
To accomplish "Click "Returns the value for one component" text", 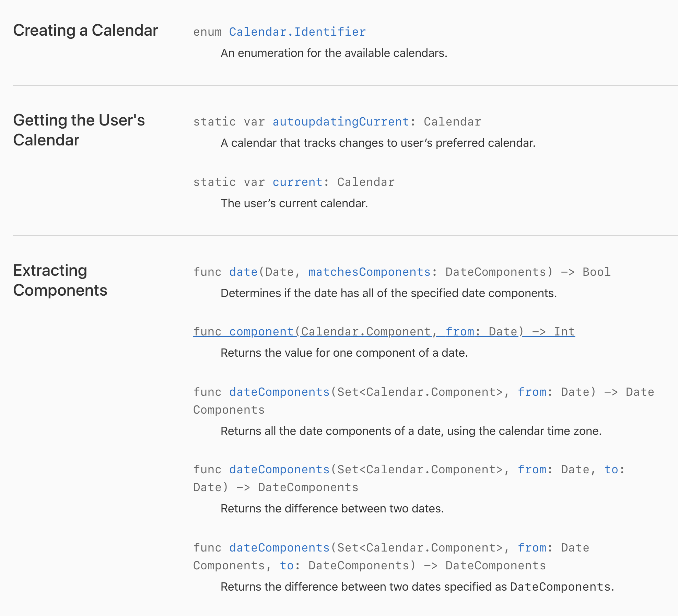I will [344, 353].
